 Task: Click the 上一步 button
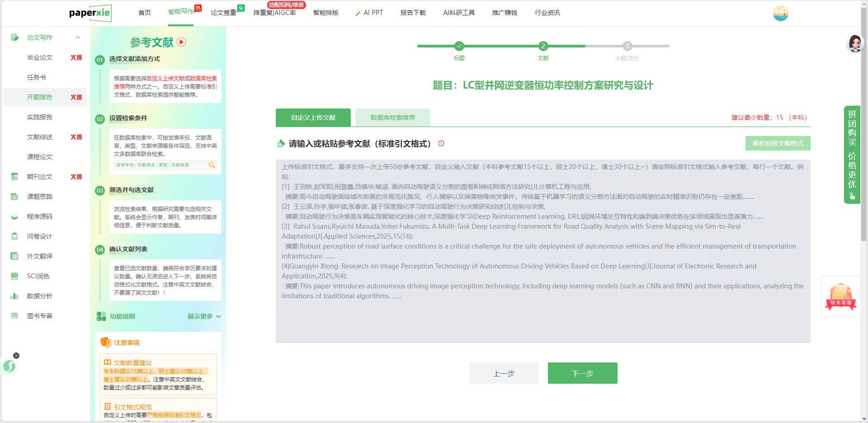click(504, 373)
